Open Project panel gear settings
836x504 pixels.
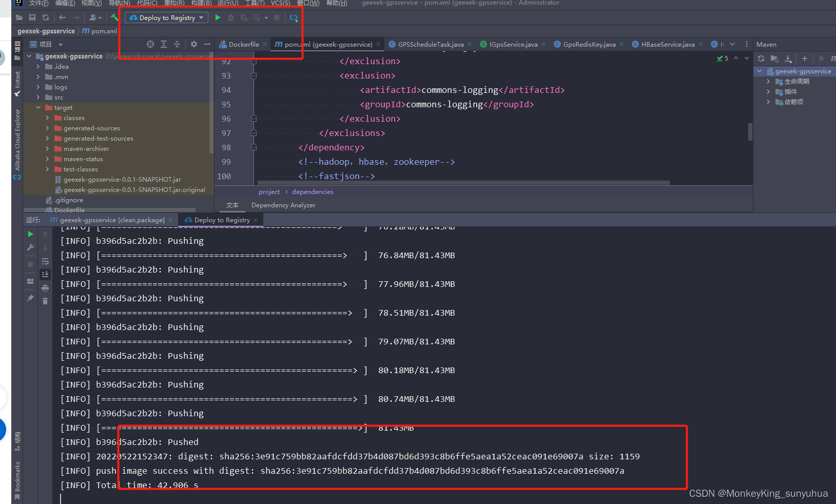pyautogui.click(x=194, y=44)
